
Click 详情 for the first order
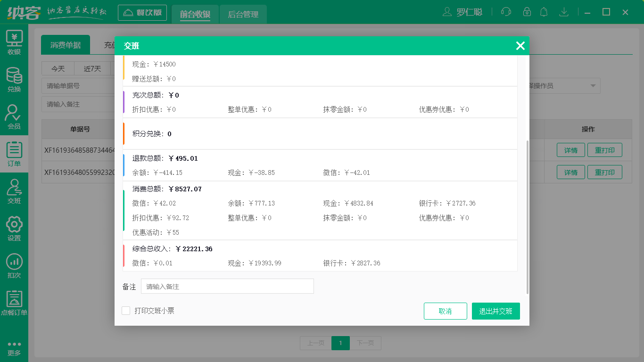coord(570,150)
